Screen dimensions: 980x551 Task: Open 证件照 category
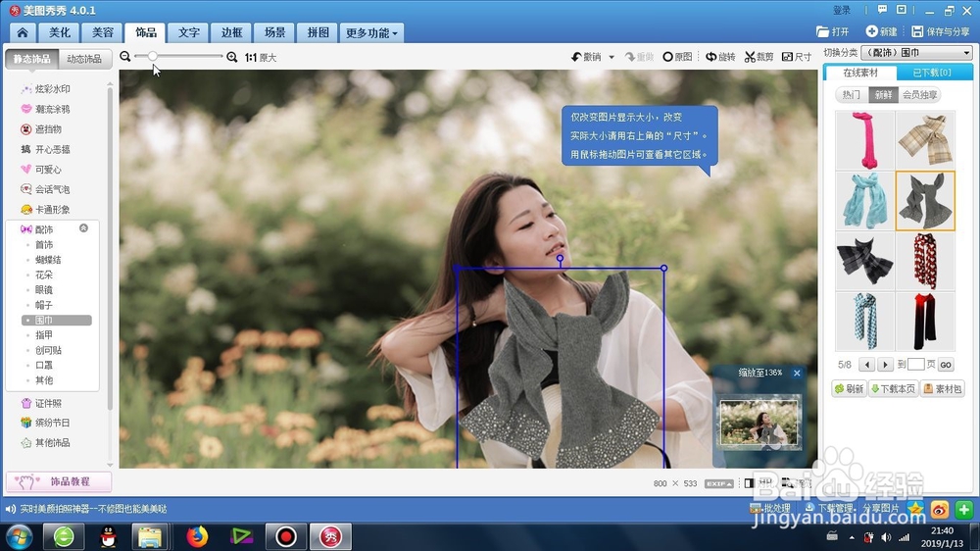click(41, 403)
